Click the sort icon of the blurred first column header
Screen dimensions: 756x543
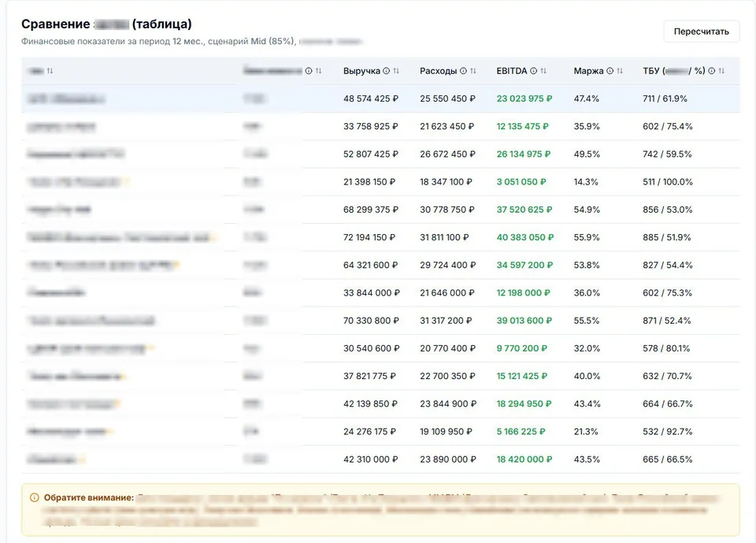[50, 71]
